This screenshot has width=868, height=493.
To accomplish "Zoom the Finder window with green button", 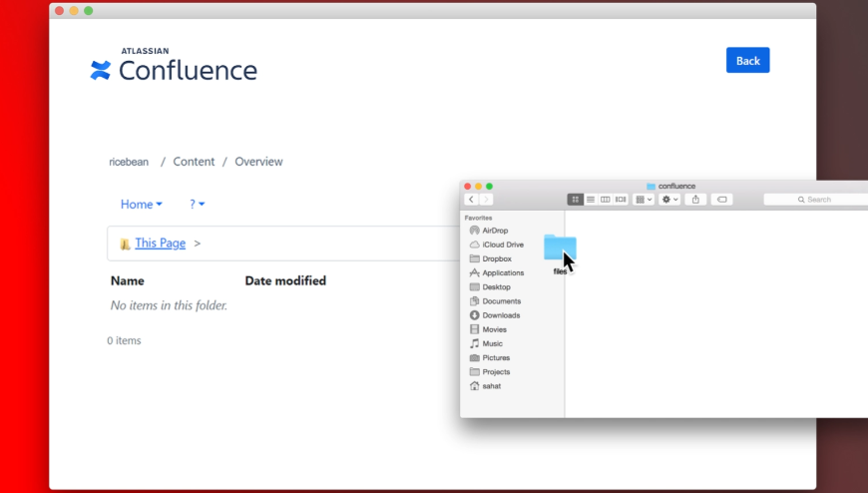I will pos(489,186).
